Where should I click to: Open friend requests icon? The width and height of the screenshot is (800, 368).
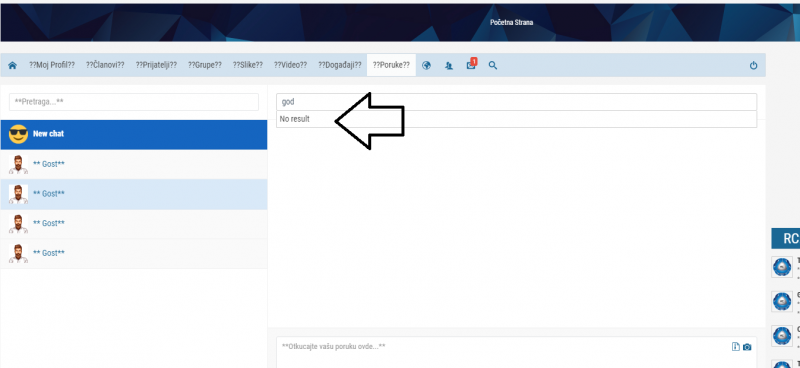(x=449, y=65)
